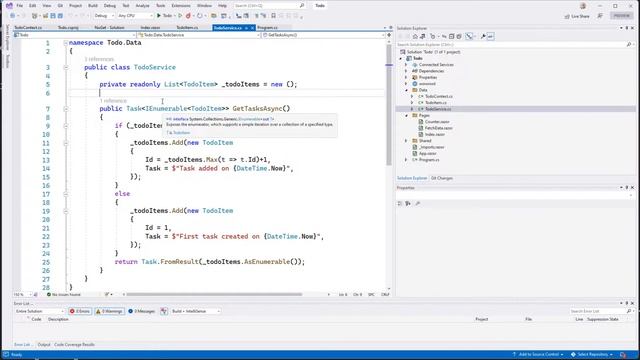Click the red Hot Reload flame icon
Viewport: 640px width, 360px height.
188,16
